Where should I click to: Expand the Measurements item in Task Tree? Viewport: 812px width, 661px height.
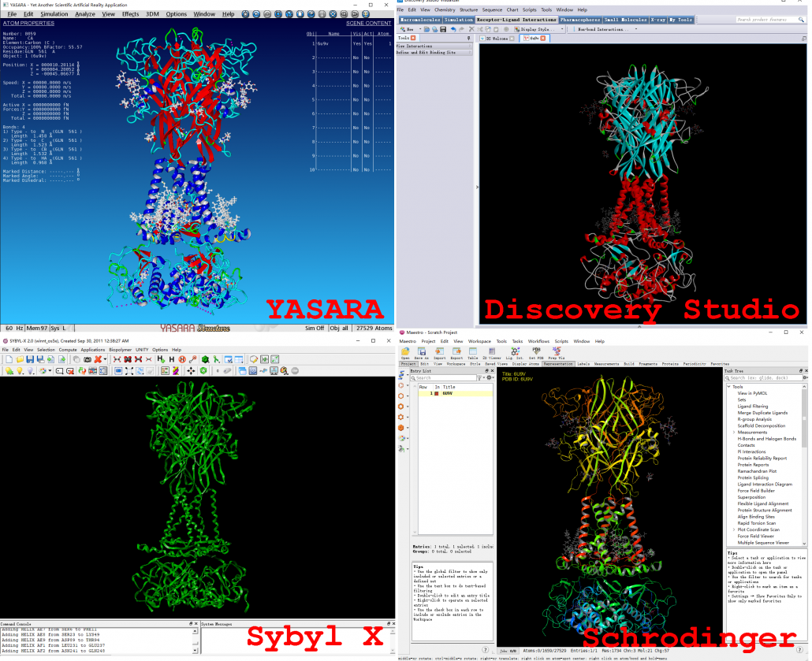pyautogui.click(x=734, y=432)
